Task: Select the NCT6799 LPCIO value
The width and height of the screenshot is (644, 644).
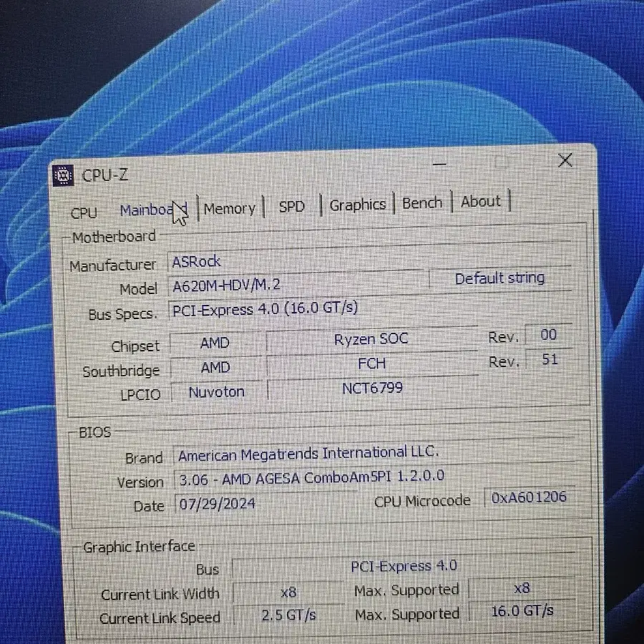Action: click(372, 388)
